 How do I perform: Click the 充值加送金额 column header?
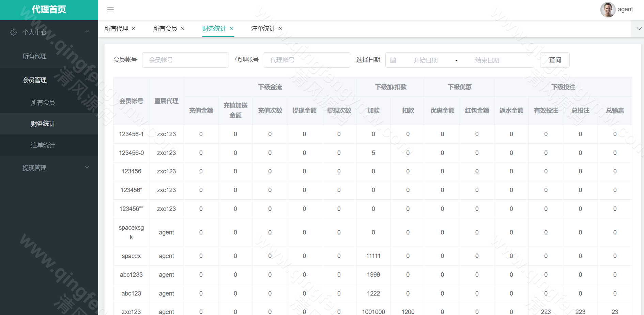pos(235,111)
